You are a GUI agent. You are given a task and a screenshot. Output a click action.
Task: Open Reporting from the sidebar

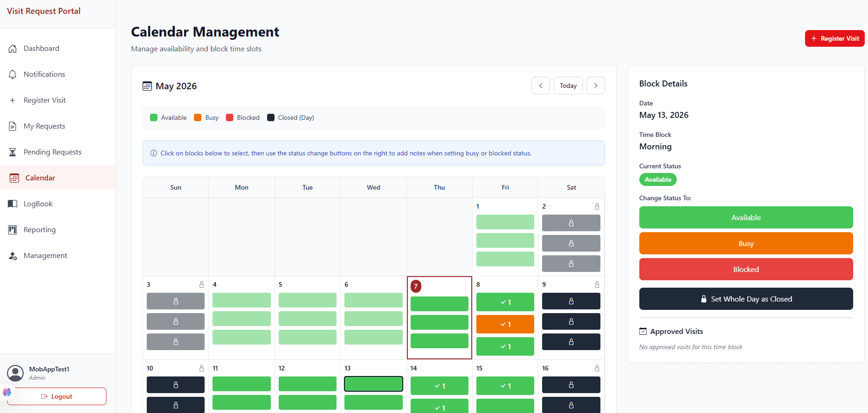[x=58, y=230]
